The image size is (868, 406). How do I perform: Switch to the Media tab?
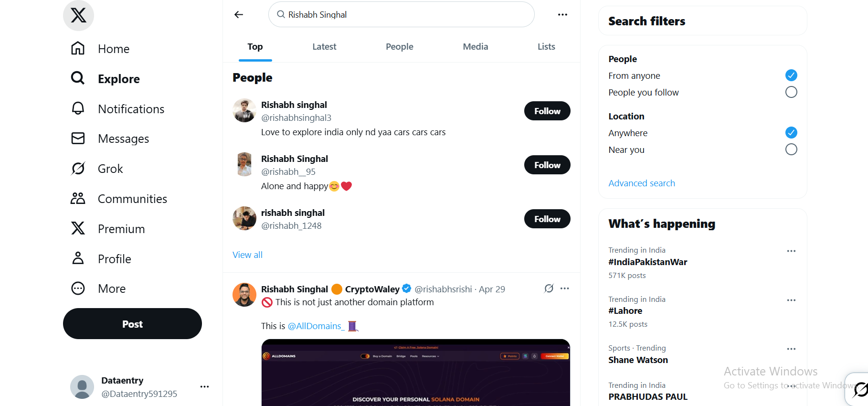(475, 47)
